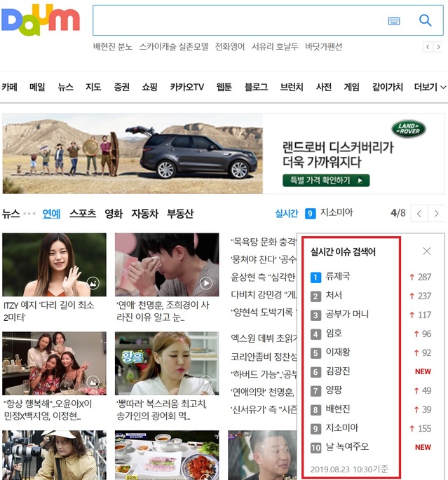Open the 블로그 menu item
This screenshot has height=480, width=448.
pos(256,87)
